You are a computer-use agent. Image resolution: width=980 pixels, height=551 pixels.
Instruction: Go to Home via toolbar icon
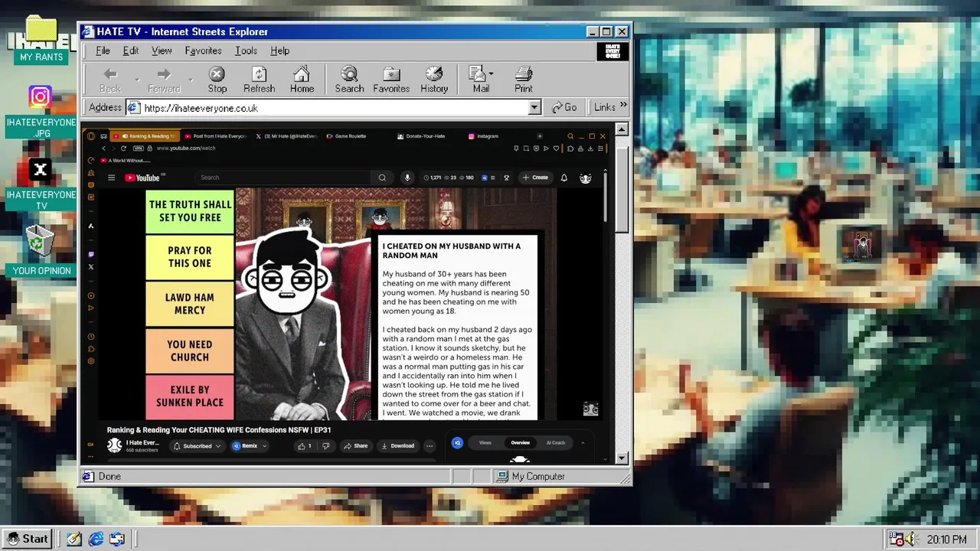pos(302,80)
